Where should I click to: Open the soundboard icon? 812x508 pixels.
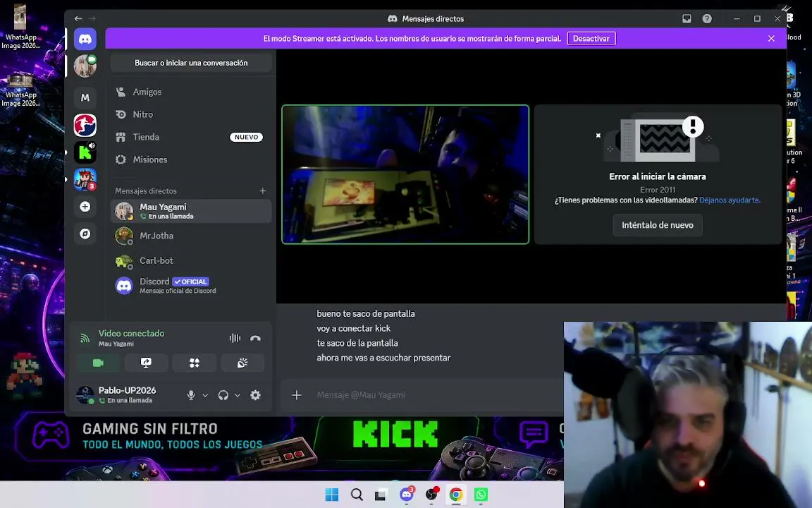click(242, 363)
